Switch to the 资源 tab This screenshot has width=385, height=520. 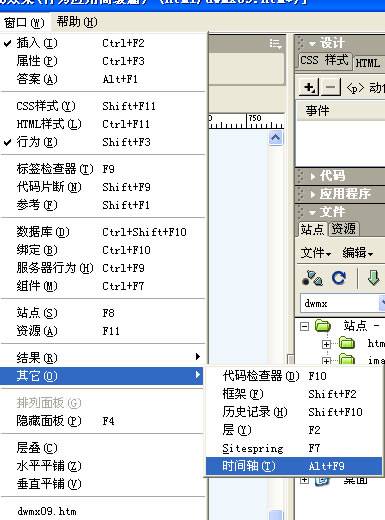pos(343,229)
